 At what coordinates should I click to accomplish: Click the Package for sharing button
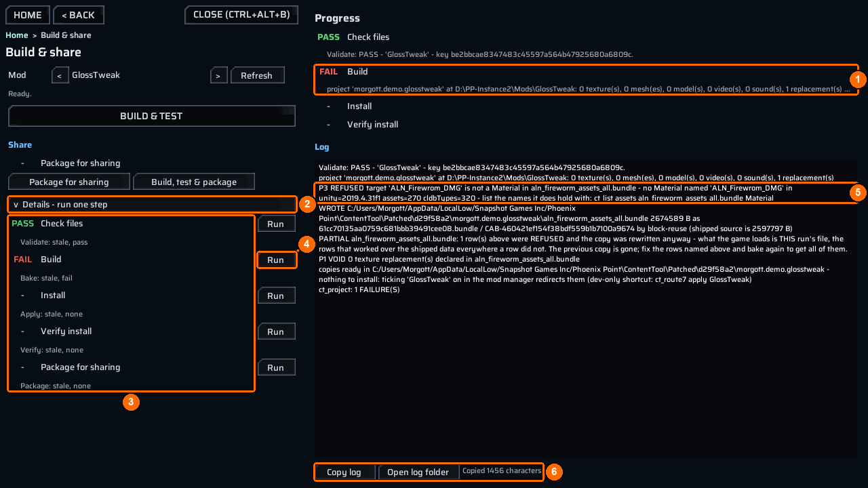coord(69,182)
